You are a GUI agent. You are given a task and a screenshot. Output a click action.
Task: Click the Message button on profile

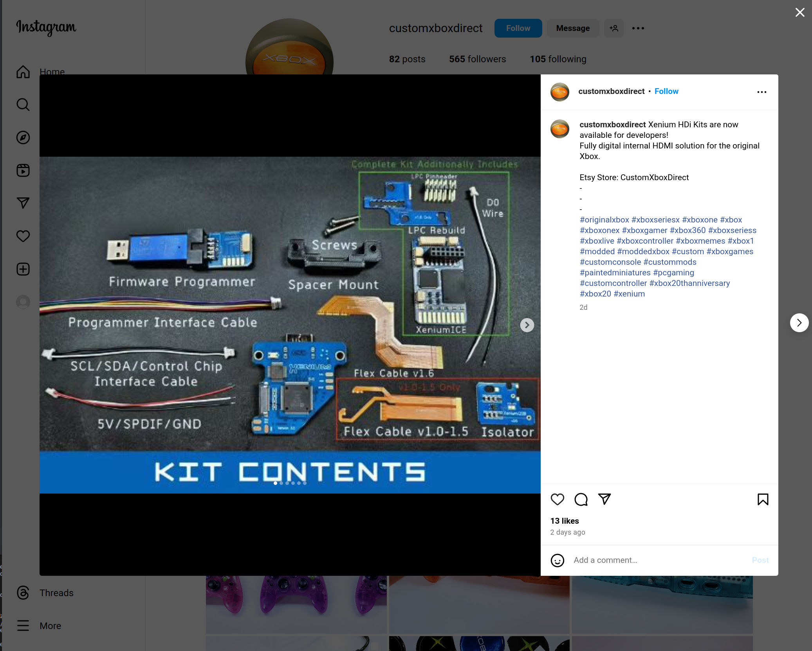tap(573, 28)
